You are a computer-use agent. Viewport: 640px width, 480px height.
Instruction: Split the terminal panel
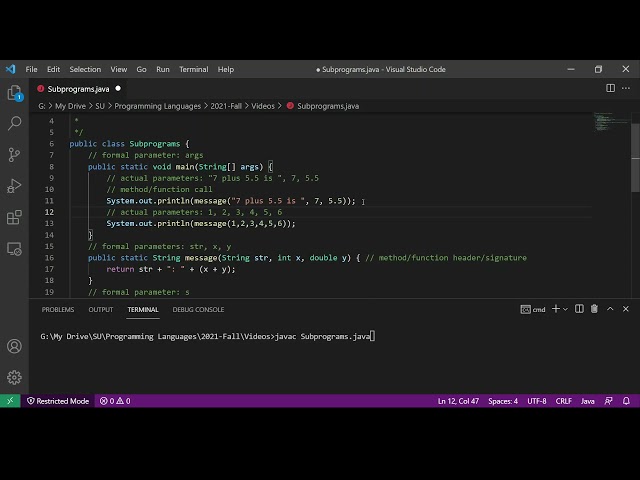579,309
